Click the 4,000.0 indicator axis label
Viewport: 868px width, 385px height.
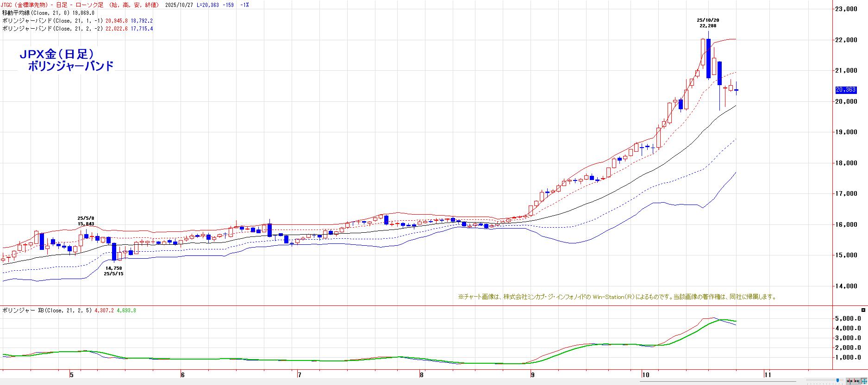pyautogui.click(x=849, y=329)
